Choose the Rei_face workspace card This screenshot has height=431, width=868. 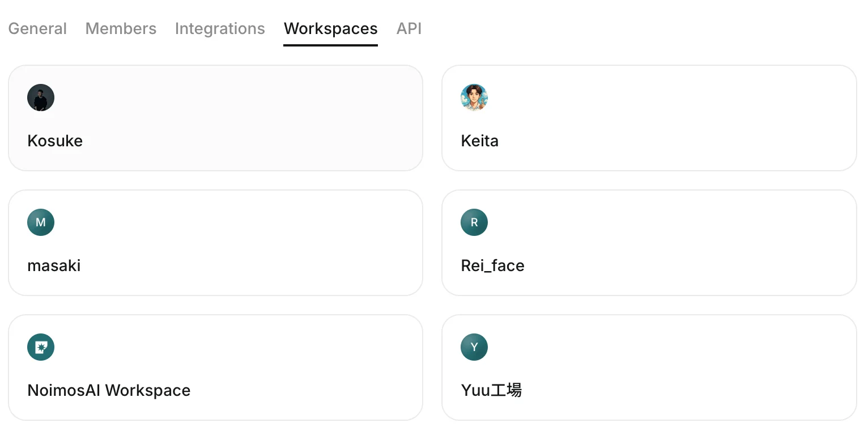tap(649, 243)
